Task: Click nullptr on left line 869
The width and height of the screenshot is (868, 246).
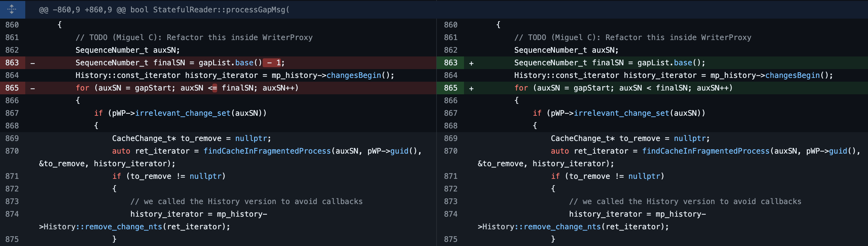Action: tap(251, 138)
